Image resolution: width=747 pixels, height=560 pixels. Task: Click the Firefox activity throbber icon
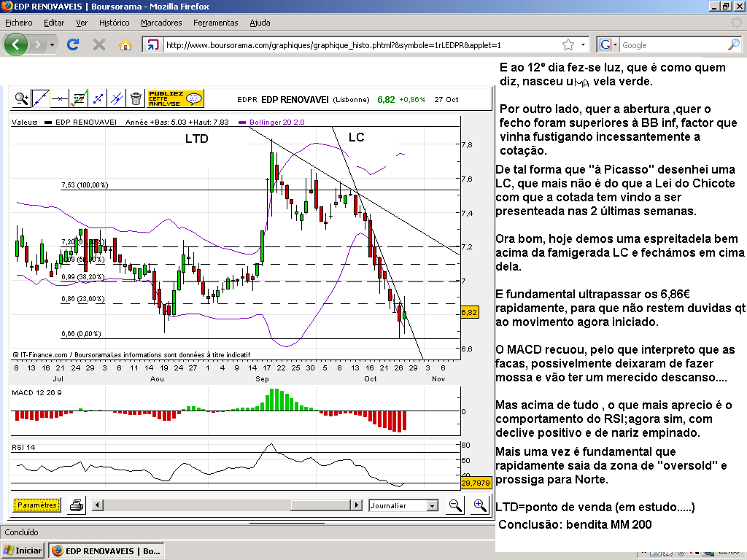737,23
